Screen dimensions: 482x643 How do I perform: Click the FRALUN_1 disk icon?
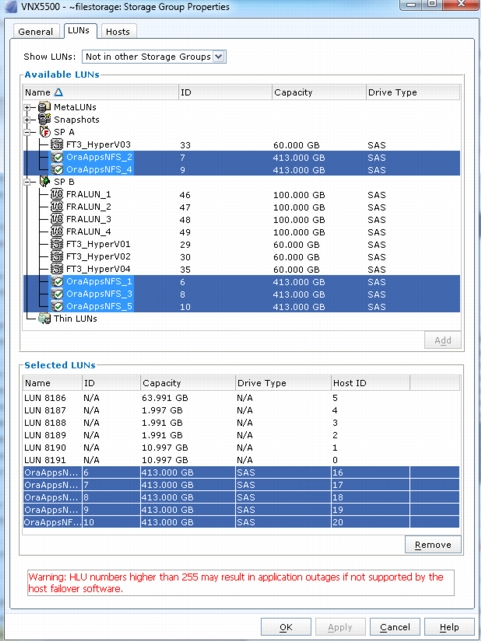57,194
